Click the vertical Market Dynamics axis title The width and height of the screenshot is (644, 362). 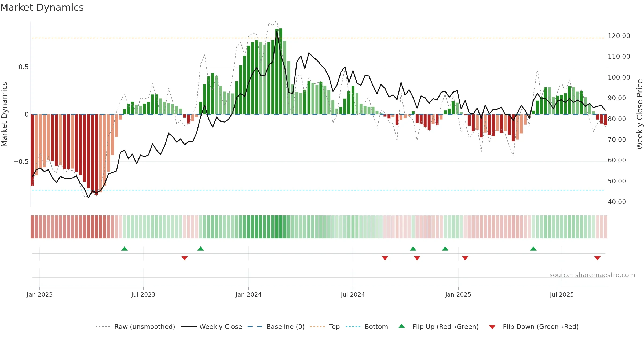(x=4, y=114)
